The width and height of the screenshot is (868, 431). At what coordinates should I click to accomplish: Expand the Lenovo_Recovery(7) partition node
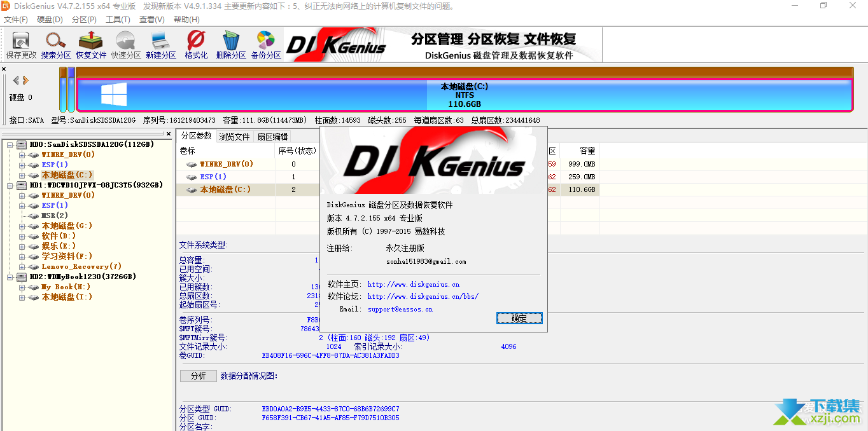(22, 266)
